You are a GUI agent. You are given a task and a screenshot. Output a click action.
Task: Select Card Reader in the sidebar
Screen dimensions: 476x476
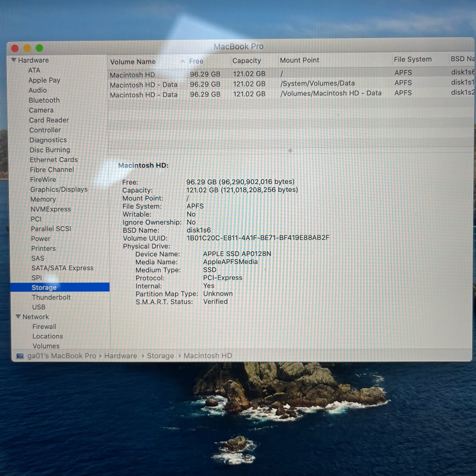click(49, 120)
